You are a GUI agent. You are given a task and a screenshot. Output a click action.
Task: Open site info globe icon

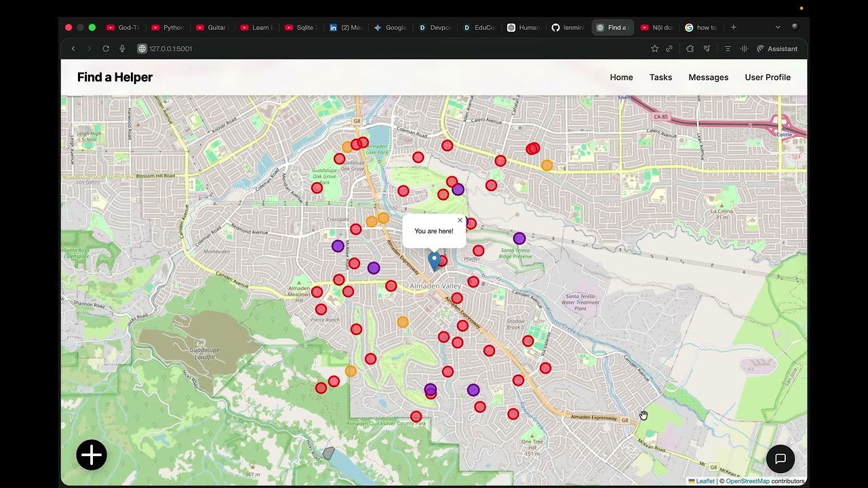(x=142, y=49)
